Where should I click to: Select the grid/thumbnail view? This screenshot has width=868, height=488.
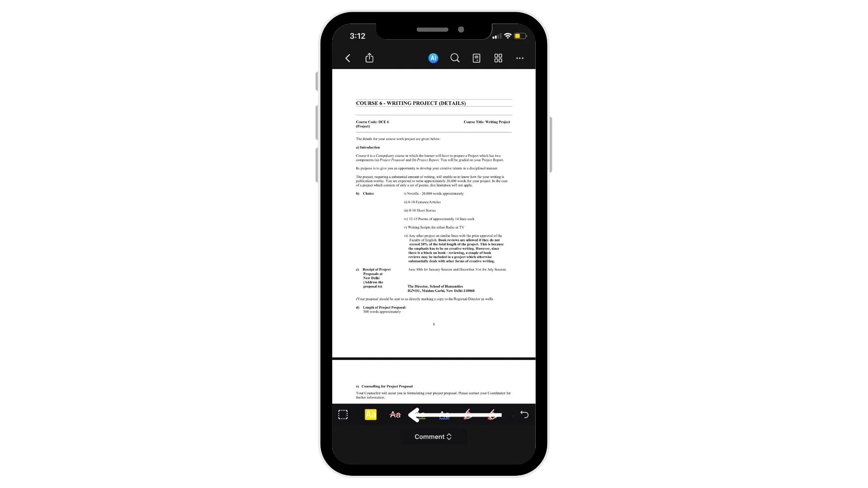click(498, 58)
